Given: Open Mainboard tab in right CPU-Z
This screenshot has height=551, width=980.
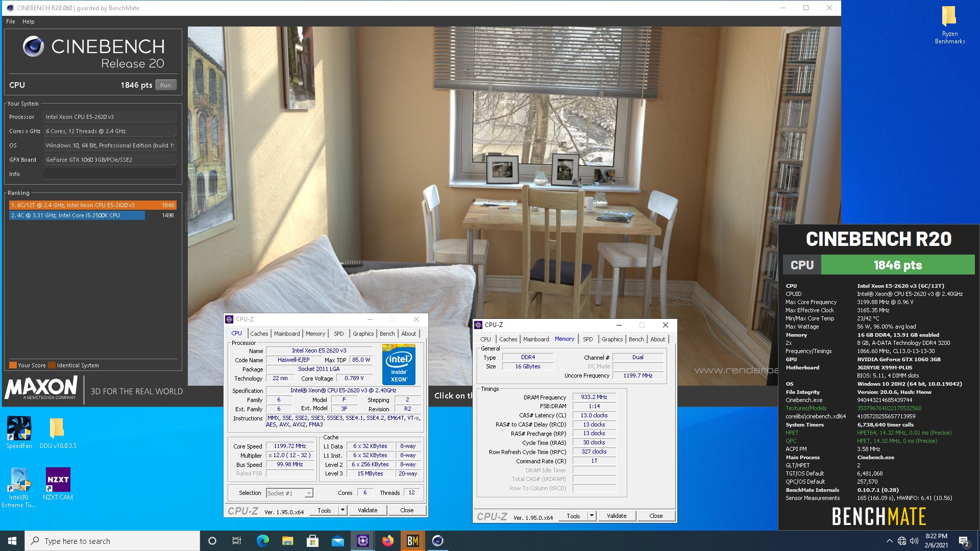Looking at the screenshot, I should coord(536,339).
